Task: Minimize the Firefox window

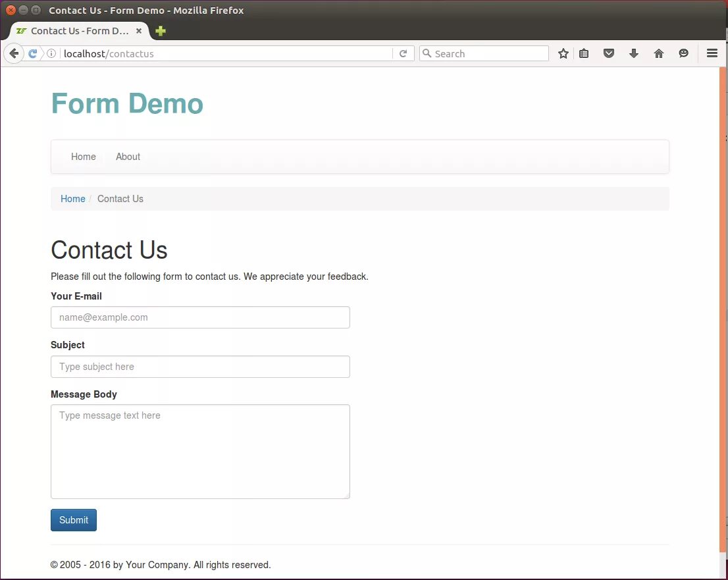Action: coord(23,10)
